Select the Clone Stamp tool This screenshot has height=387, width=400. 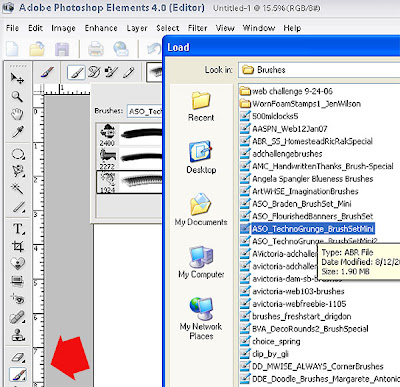[17, 334]
